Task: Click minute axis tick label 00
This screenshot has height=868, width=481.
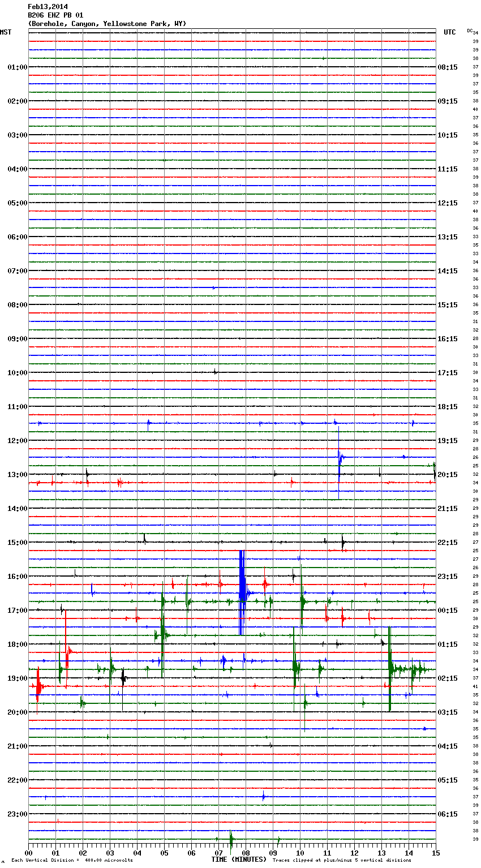Action: [x=29, y=853]
